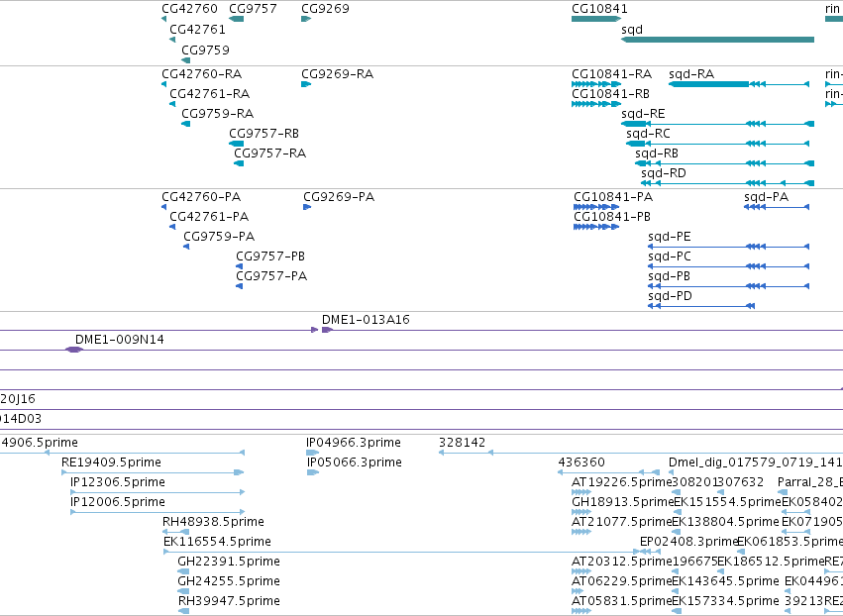This screenshot has height=616, width=843.
Task: Select transcript label sqd-RD
Action: pos(664,173)
